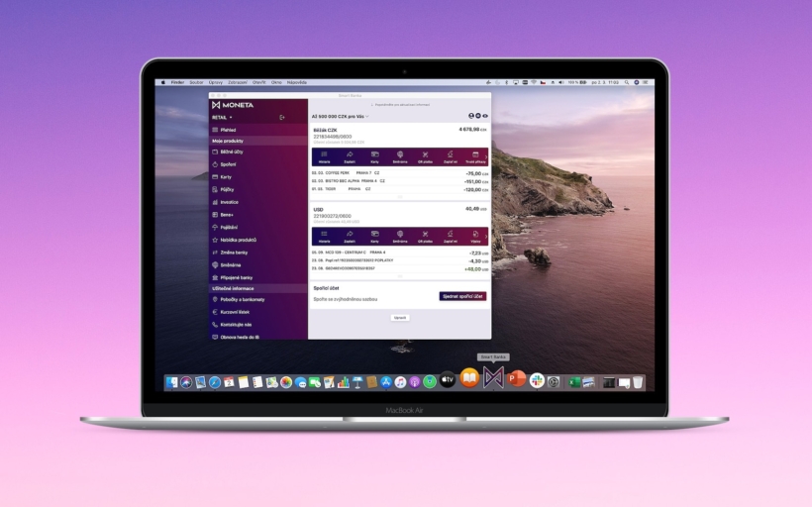Viewport: 812px width, 507px height.
Task: Click Trvalé příkazy icon in the Běžák CZK toolbar
Action: click(475, 154)
